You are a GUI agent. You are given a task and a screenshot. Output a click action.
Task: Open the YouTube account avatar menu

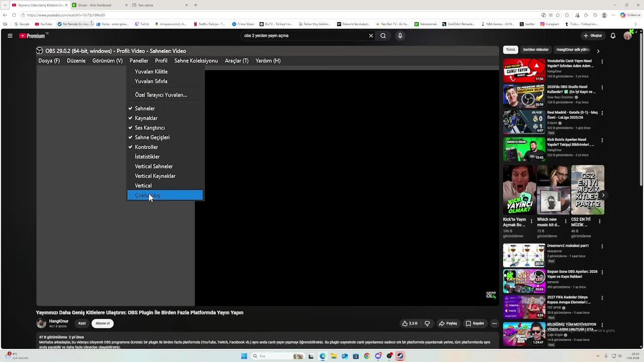[627, 36]
